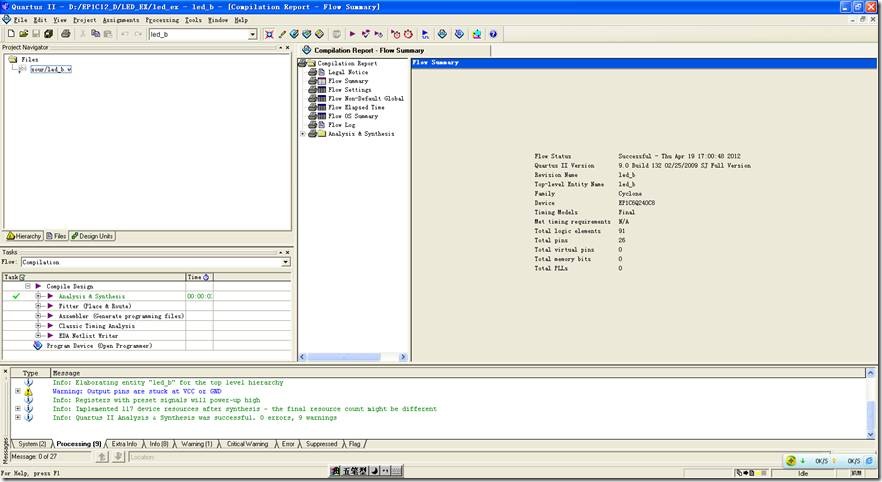
Task: Switch to the Hierarchy tab
Action: (24, 236)
